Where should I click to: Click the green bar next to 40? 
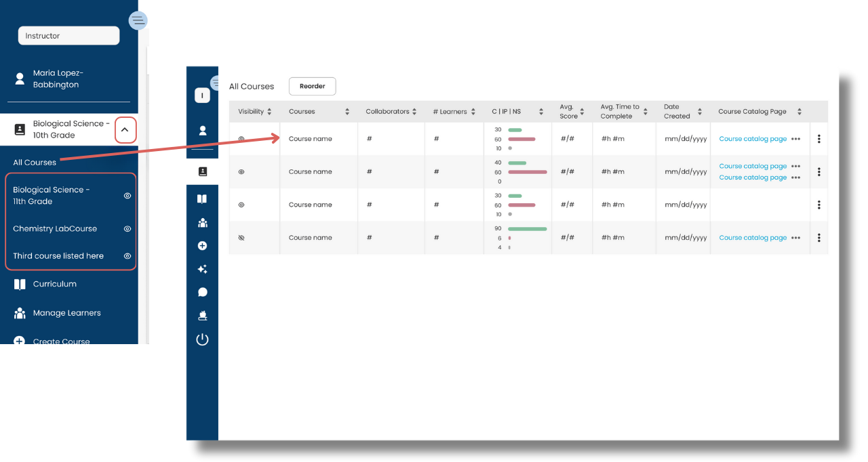coord(517,163)
